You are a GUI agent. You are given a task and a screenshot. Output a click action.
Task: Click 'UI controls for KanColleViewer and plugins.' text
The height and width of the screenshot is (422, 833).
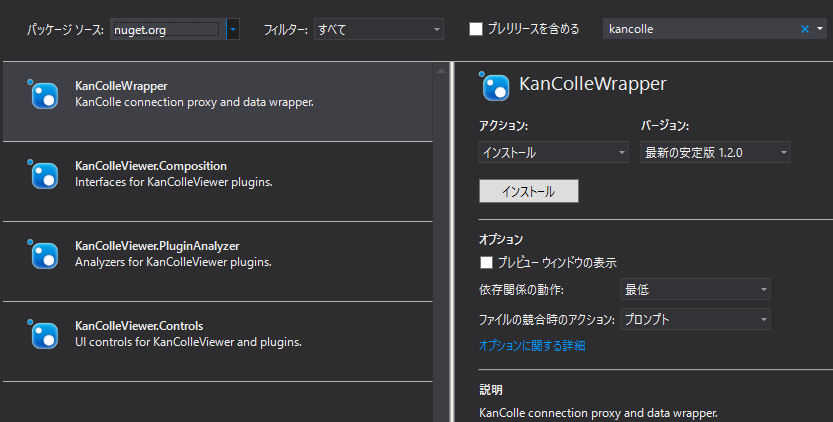pyautogui.click(x=188, y=342)
